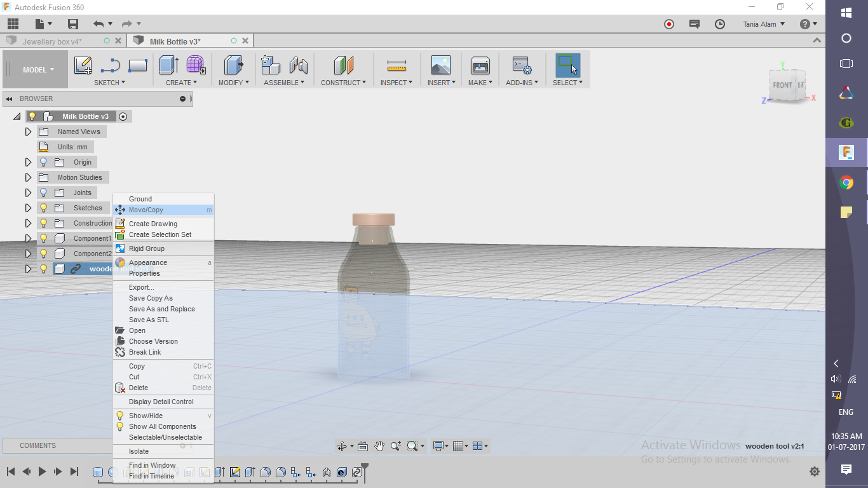Click the New Component assemble icon
Viewport: 868px width, 488px height.
pyautogui.click(x=271, y=65)
